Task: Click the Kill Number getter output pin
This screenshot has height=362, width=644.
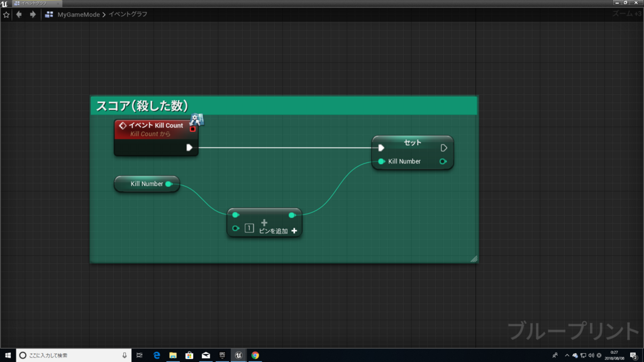Action: click(169, 184)
